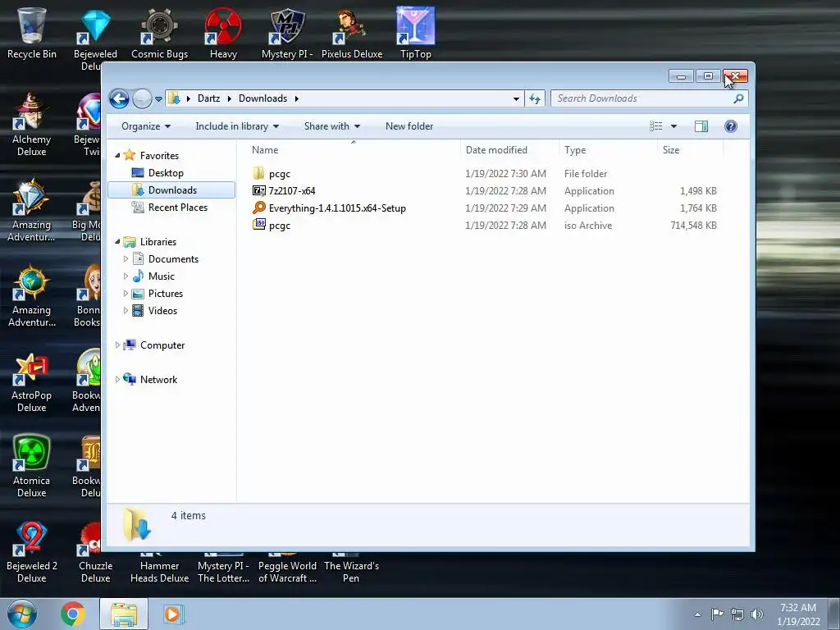Click the Explorer forward arrow button
This screenshot has height=630, width=840.
142,98
